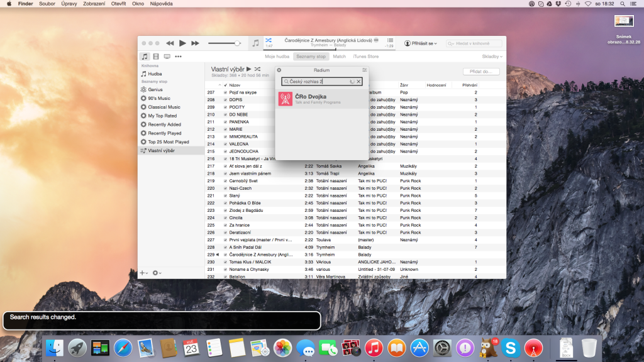Sort tracks by the Přehrání column

469,85
